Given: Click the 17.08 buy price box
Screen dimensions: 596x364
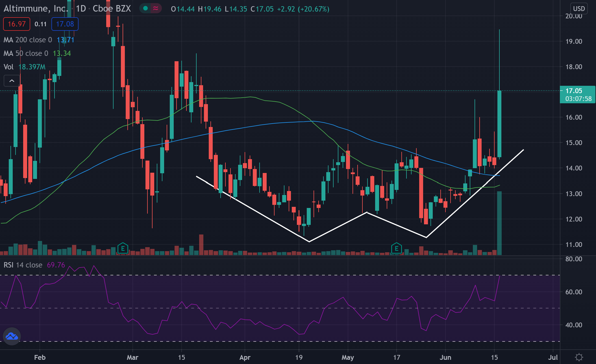Looking at the screenshot, I should pyautogui.click(x=65, y=24).
